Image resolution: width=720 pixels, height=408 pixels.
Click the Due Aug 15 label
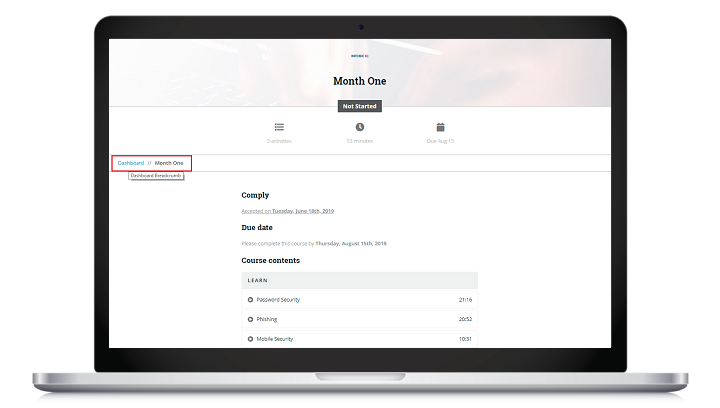(440, 142)
